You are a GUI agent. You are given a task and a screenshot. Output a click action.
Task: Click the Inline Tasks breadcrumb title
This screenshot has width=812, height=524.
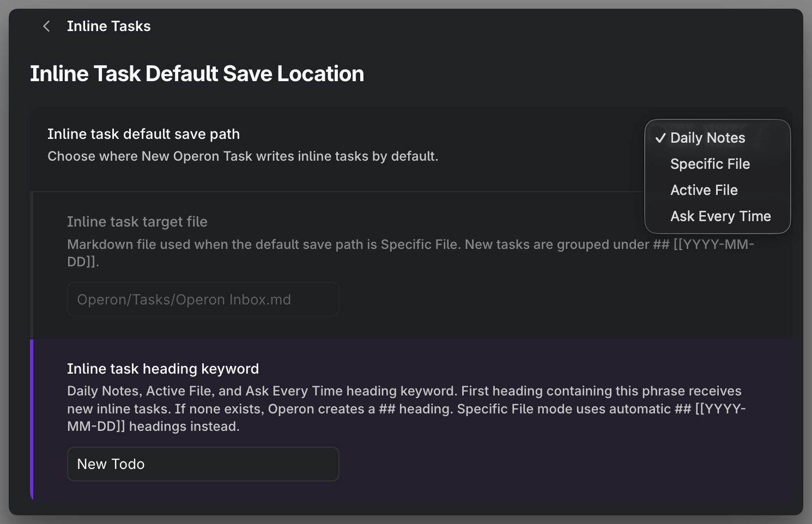[108, 26]
